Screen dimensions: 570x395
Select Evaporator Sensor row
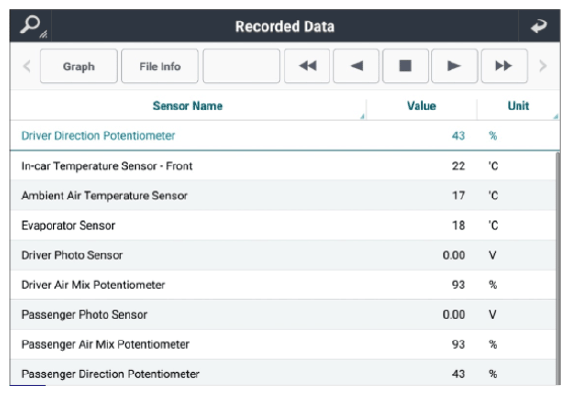click(283, 225)
